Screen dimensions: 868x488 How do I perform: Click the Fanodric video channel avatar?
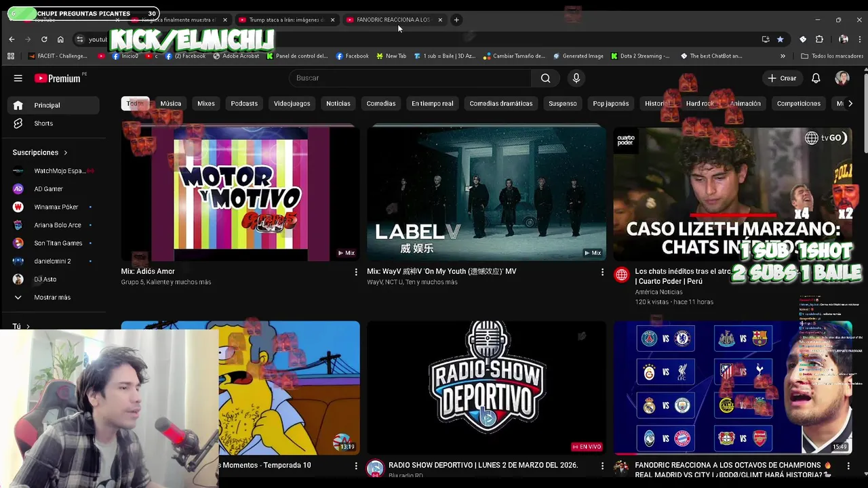[621, 468]
